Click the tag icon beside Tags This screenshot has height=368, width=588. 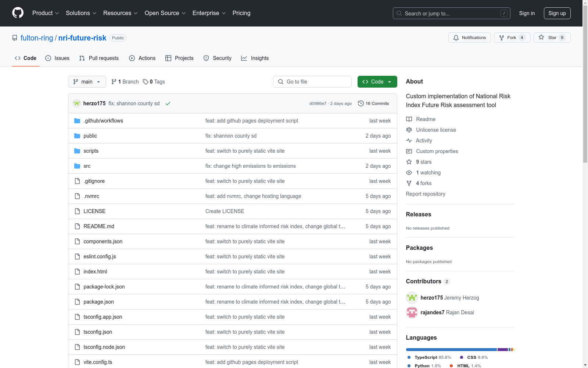point(146,82)
